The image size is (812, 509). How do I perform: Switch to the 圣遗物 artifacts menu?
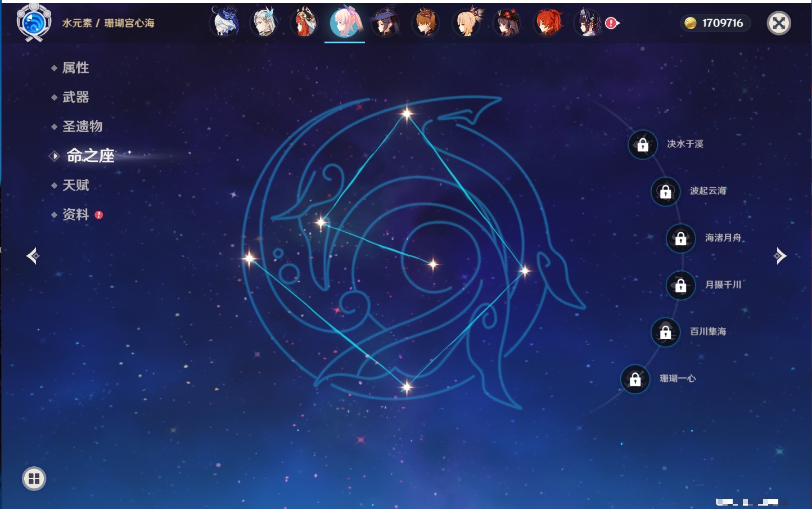pos(82,127)
